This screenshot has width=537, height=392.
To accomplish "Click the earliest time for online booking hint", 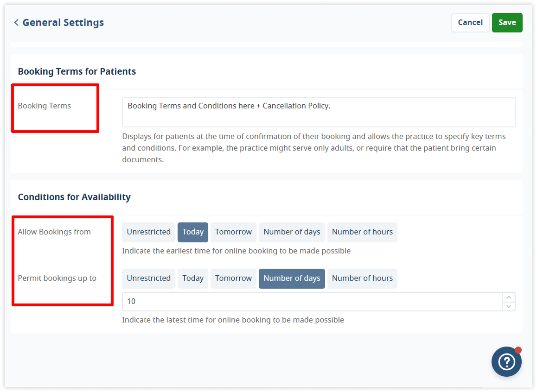I will 237,251.
